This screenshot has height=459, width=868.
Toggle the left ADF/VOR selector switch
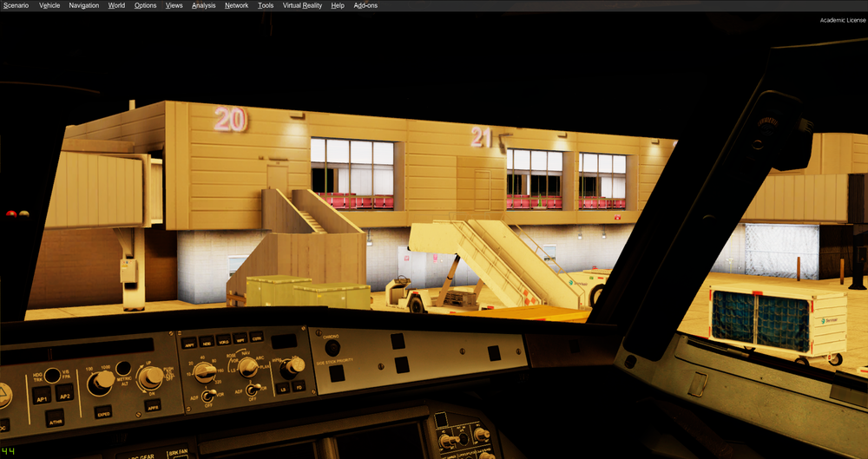[209, 397]
